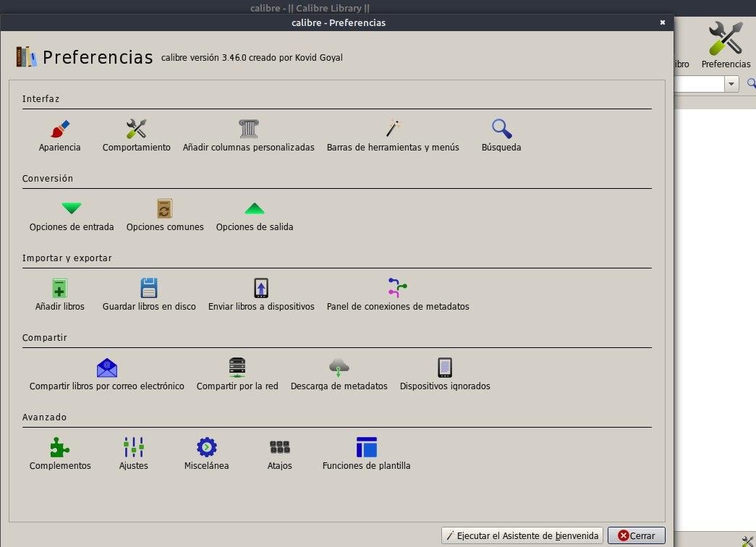Viewport: 756px width, 547px height.
Task: Click the Interfaz section heading
Action: pos(41,99)
